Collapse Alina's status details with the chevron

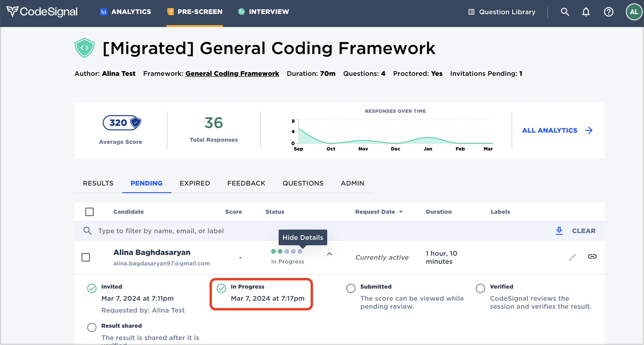[330, 254]
